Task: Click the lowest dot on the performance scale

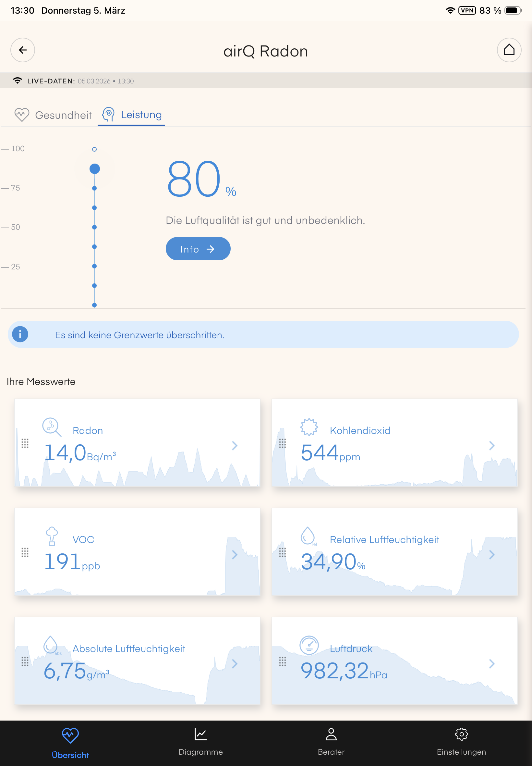Action: pos(94,305)
